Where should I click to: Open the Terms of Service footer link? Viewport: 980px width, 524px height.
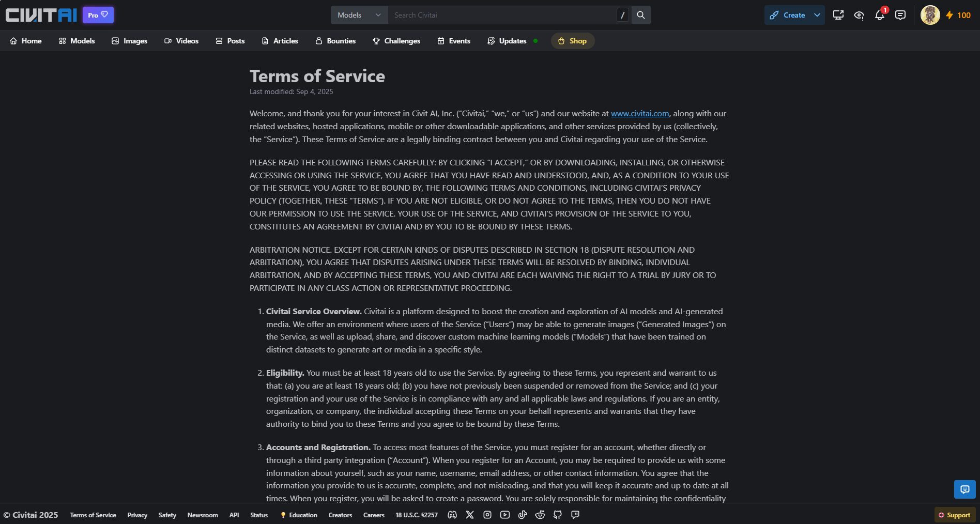tap(93, 515)
